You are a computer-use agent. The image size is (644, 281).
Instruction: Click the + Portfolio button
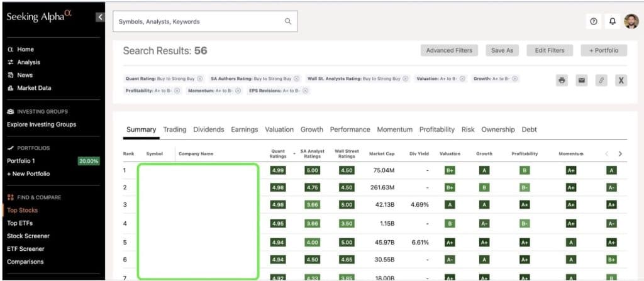point(604,50)
